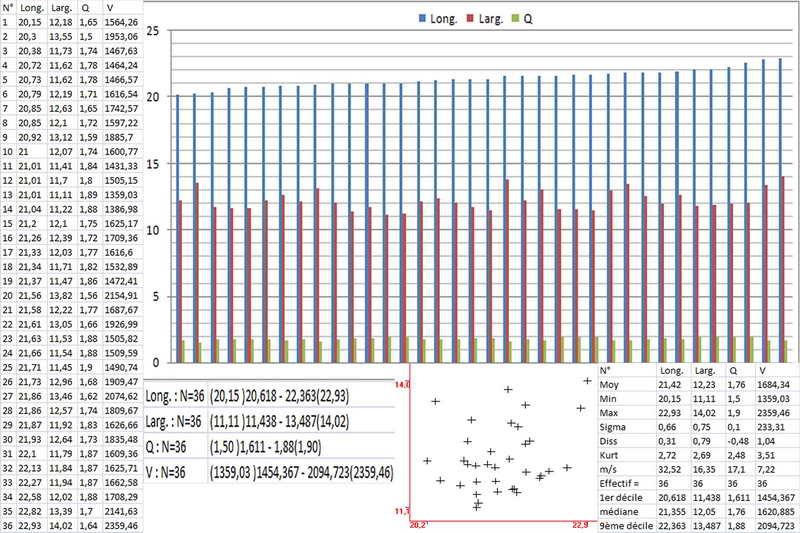Click the 'Long. : N=36' summary label
800x533 pixels.
pos(175,397)
